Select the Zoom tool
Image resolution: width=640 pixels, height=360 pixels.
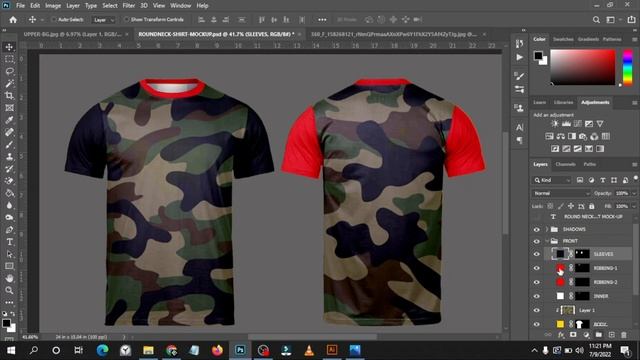pos(9,291)
